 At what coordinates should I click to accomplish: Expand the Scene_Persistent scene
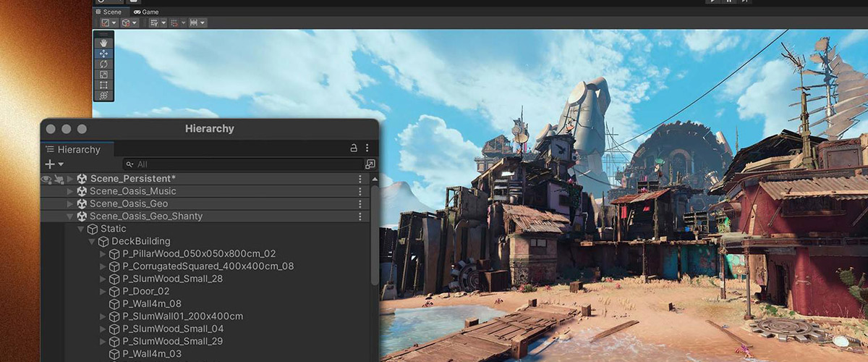tap(70, 179)
